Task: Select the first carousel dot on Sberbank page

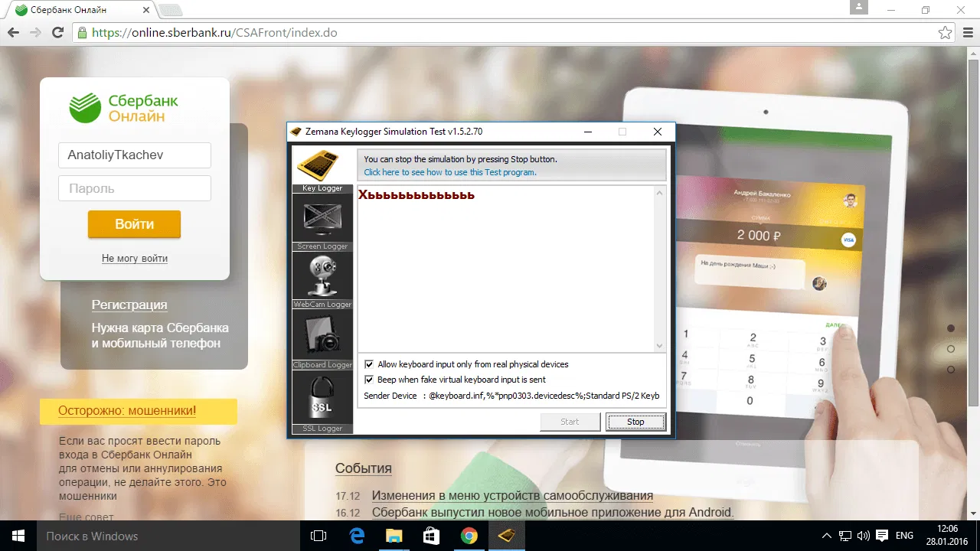Action: click(x=951, y=328)
